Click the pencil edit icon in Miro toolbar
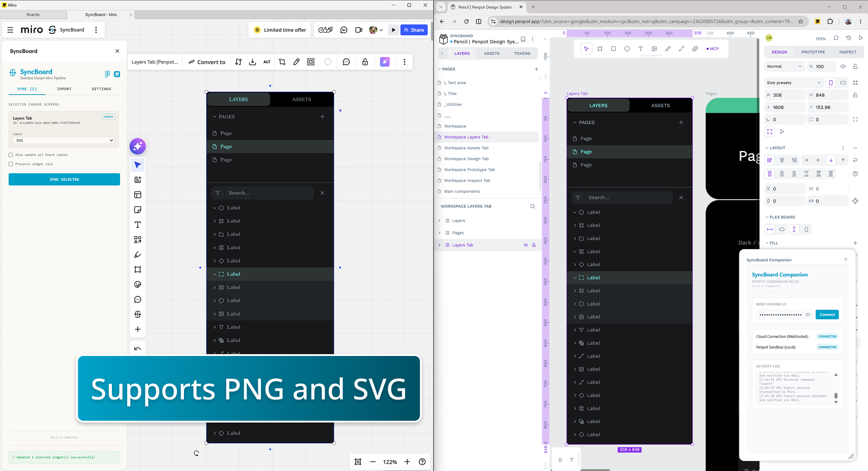The image size is (868, 471). point(296,62)
